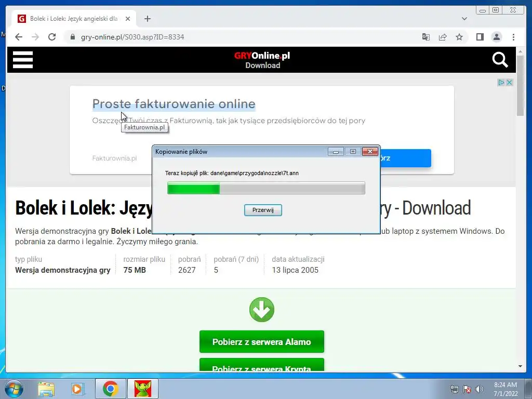Open a new tab with plus
This screenshot has height=399, width=532.
coord(147,19)
